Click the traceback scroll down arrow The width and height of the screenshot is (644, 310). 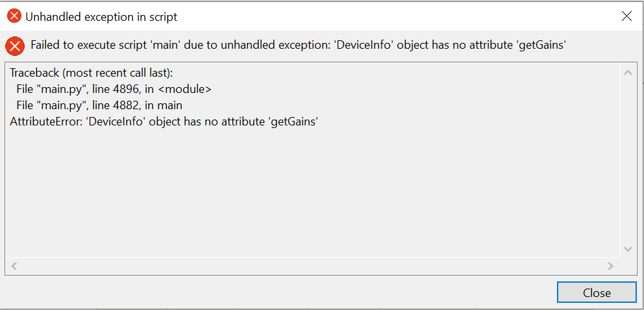(x=628, y=249)
